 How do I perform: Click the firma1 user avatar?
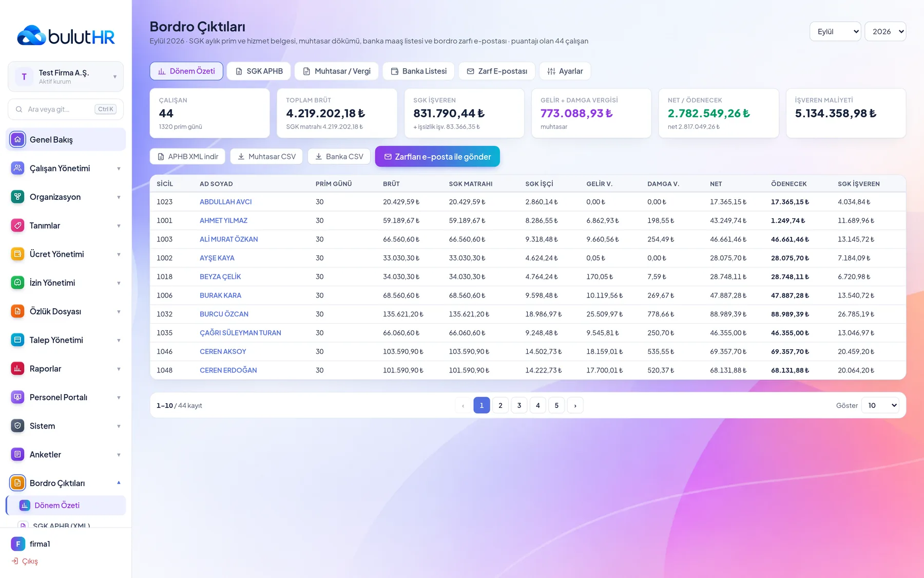18,544
